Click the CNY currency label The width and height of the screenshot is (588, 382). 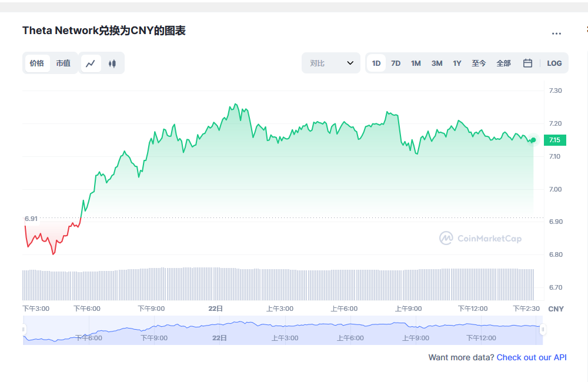[x=556, y=309]
